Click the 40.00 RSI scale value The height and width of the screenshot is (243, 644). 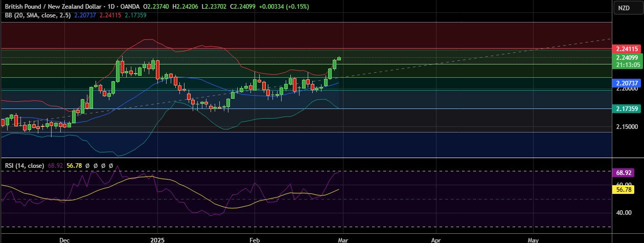click(x=624, y=213)
